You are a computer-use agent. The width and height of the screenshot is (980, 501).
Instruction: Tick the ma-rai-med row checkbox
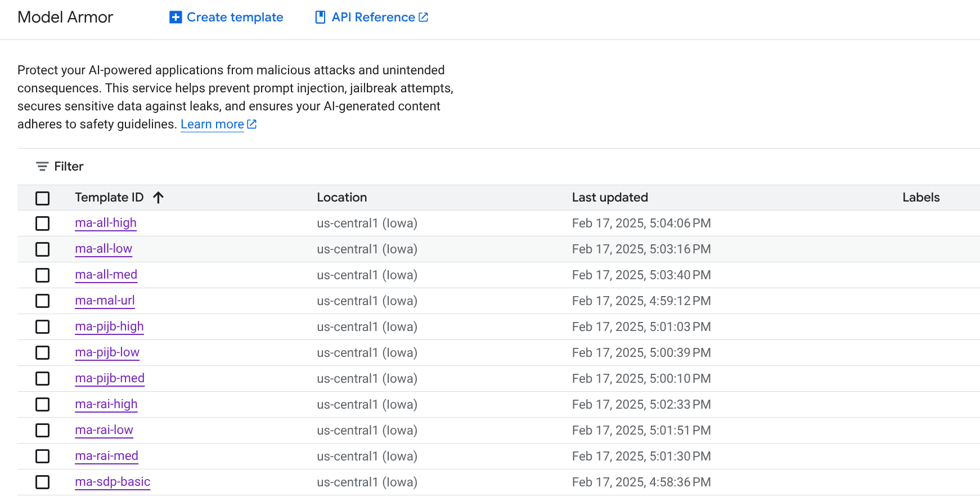pos(42,457)
